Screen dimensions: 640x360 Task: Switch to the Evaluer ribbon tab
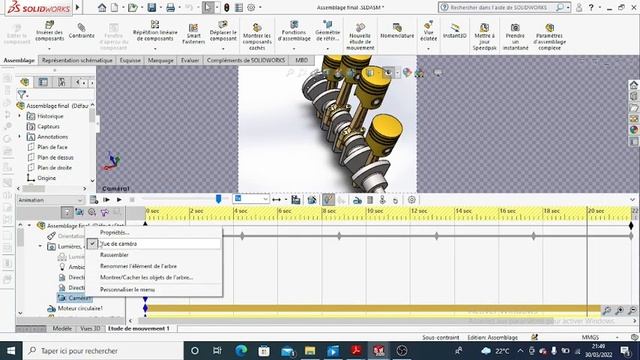tap(190, 60)
